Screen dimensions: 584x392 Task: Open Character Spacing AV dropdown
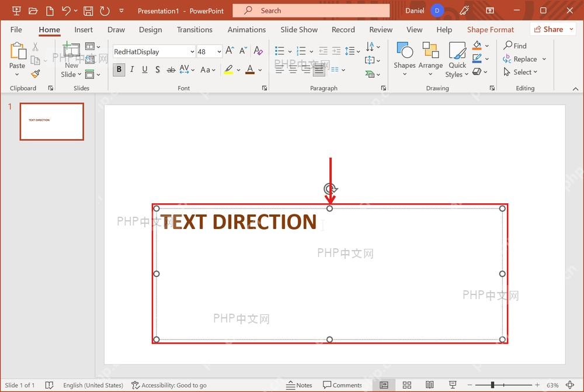point(187,70)
